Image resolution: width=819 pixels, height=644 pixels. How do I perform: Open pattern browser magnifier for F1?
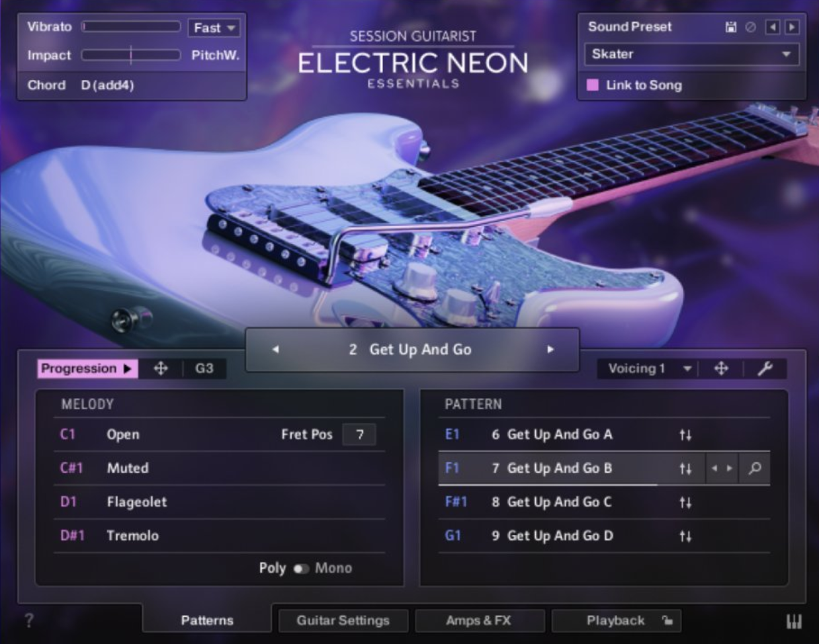[755, 468]
